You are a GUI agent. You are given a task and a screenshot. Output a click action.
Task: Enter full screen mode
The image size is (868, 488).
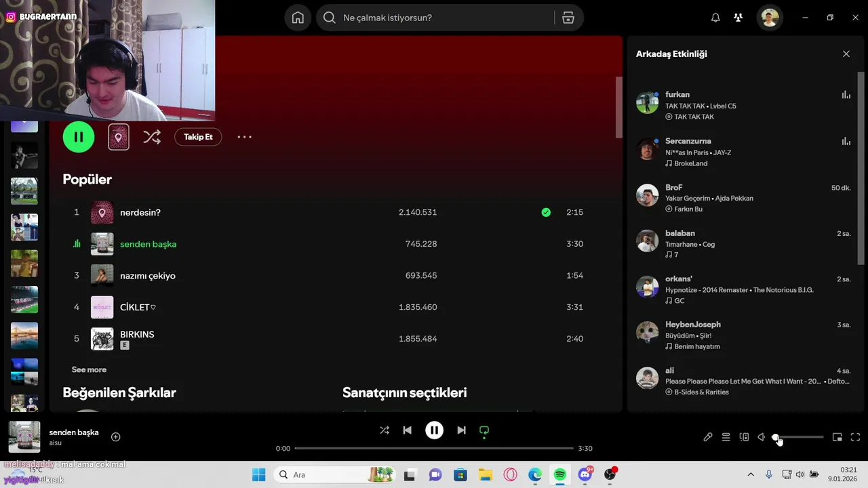click(855, 437)
